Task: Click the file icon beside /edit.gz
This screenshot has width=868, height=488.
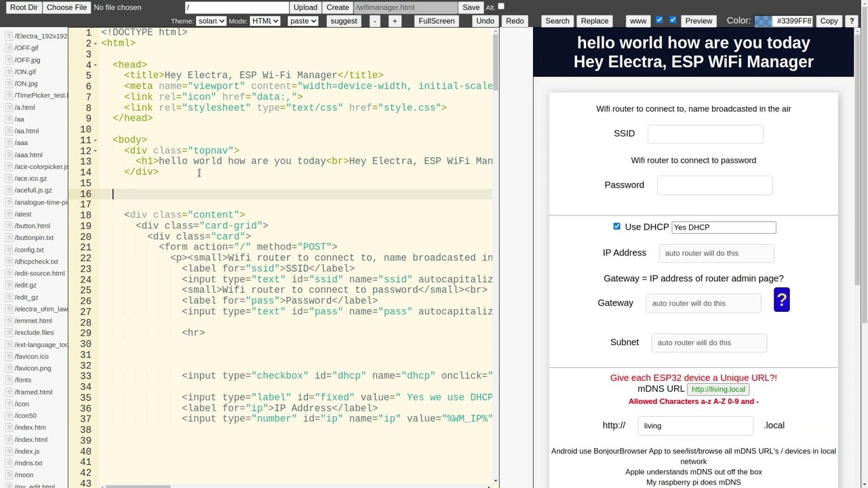Action: tap(9, 285)
